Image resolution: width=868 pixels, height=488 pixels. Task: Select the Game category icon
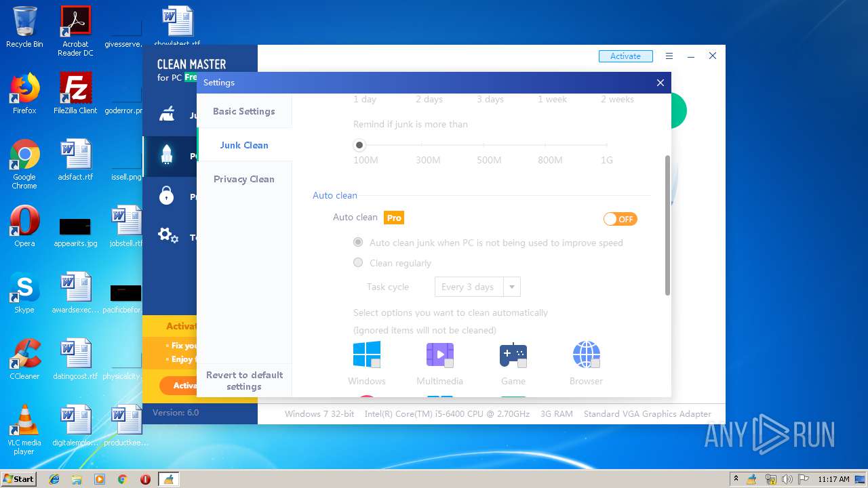pos(513,354)
